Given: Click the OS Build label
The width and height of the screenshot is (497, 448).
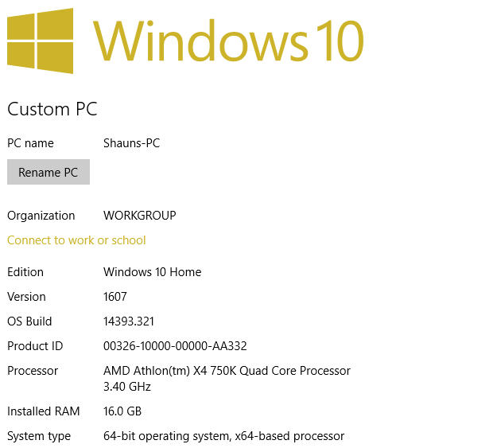Looking at the screenshot, I should click(x=29, y=321).
